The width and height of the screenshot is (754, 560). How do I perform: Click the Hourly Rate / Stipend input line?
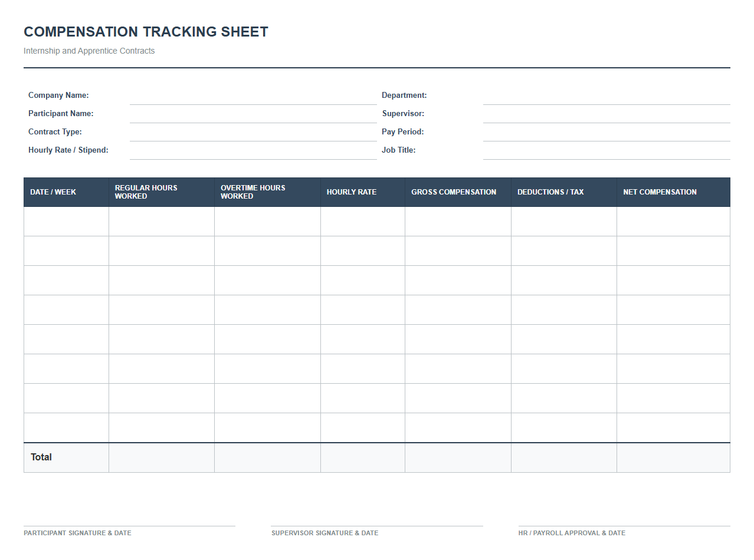point(253,150)
